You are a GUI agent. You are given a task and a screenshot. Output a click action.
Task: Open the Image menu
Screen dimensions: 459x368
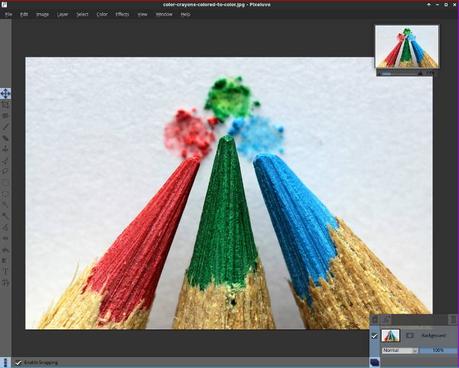(43, 14)
